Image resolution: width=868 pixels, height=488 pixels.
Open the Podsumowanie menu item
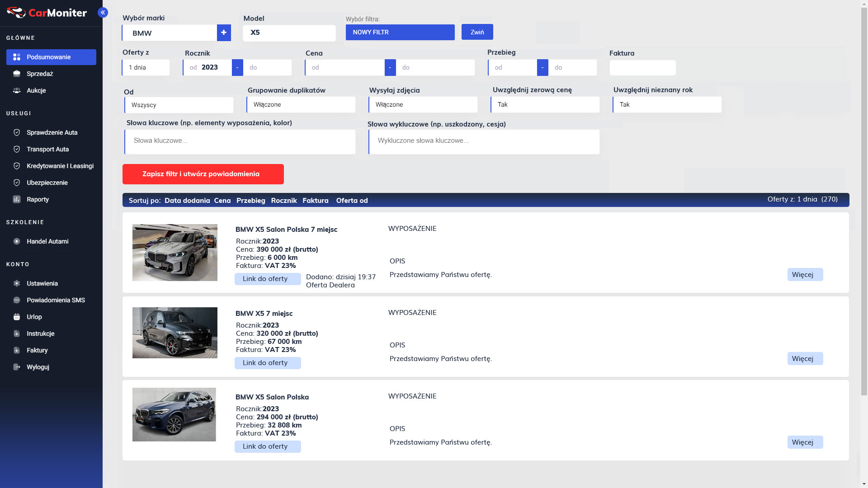(51, 57)
